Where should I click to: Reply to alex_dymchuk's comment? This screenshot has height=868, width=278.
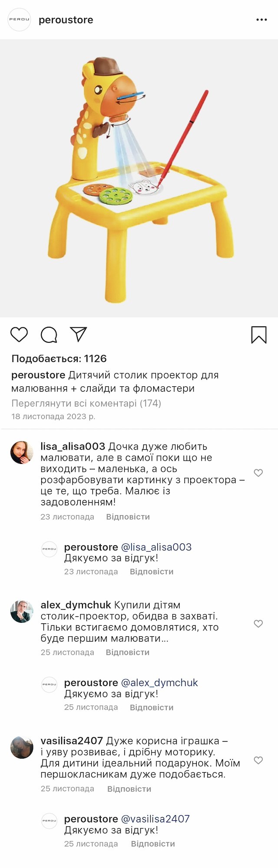(127, 652)
